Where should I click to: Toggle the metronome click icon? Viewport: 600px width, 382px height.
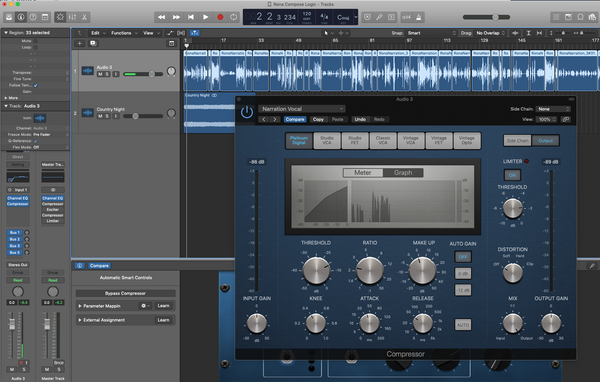(x=419, y=17)
